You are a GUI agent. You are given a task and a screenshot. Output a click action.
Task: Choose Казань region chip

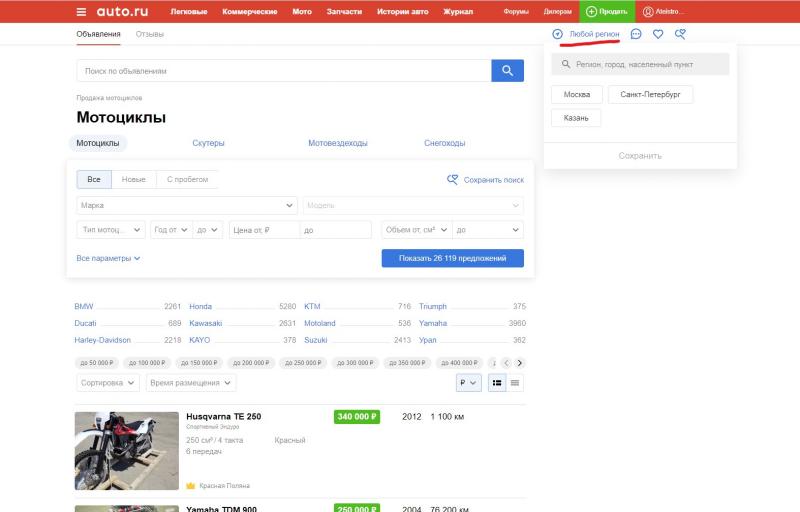[576, 118]
